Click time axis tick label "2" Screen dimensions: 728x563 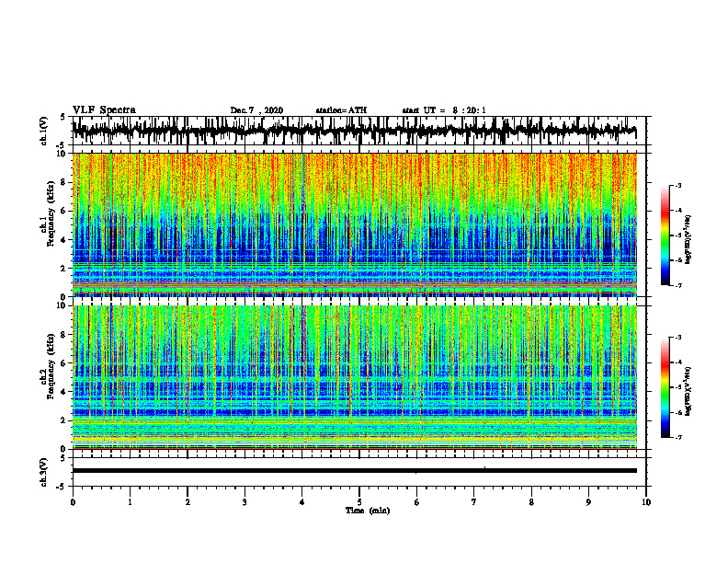click(x=188, y=502)
